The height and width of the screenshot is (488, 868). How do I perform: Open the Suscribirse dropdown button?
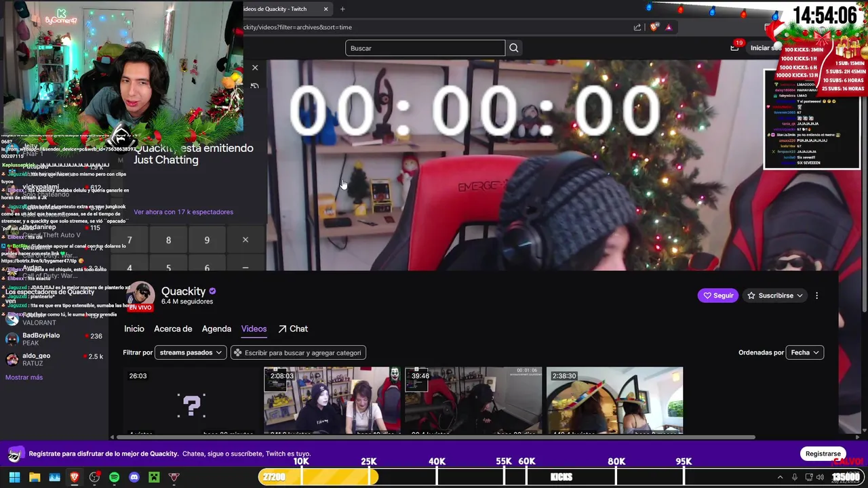tap(775, 296)
